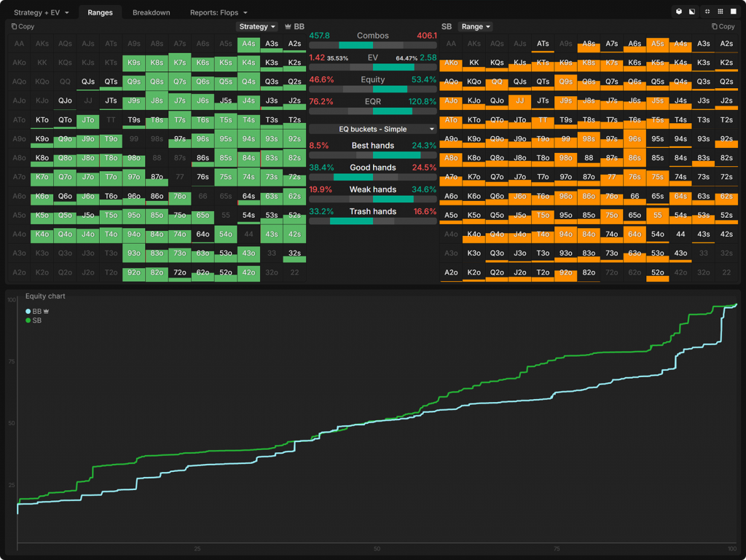This screenshot has width=746, height=560.
Task: Select the dense grid layout icon
Action: (x=720, y=12)
